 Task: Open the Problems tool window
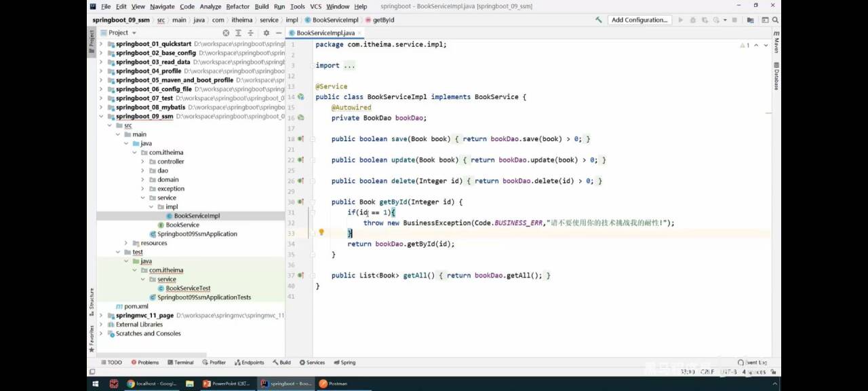pos(144,362)
